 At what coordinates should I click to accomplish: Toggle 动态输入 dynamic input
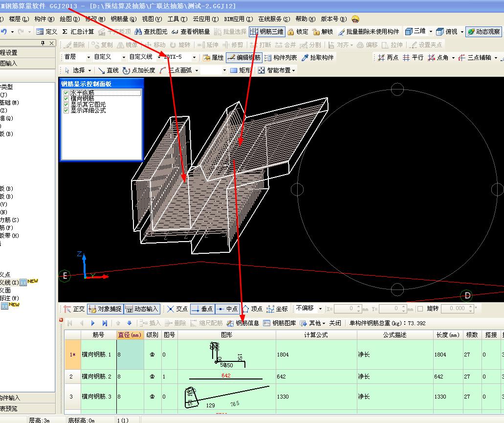click(142, 309)
